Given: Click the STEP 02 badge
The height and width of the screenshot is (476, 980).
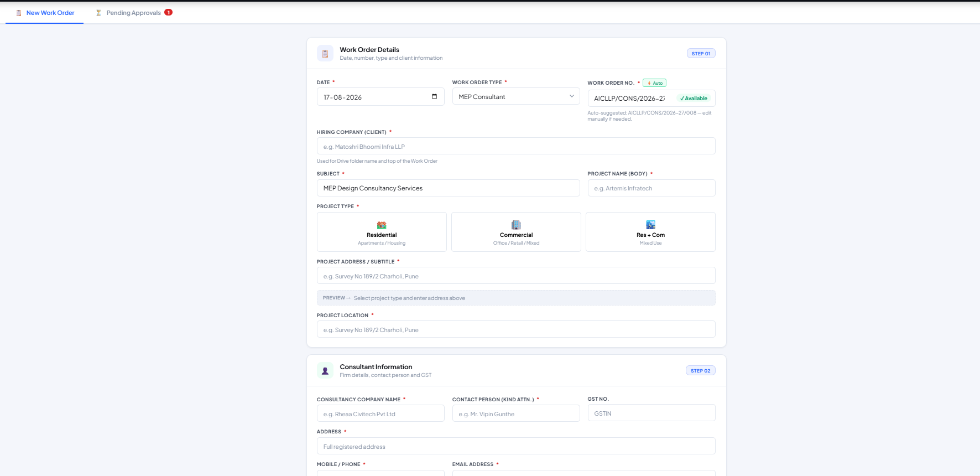Looking at the screenshot, I should point(701,371).
